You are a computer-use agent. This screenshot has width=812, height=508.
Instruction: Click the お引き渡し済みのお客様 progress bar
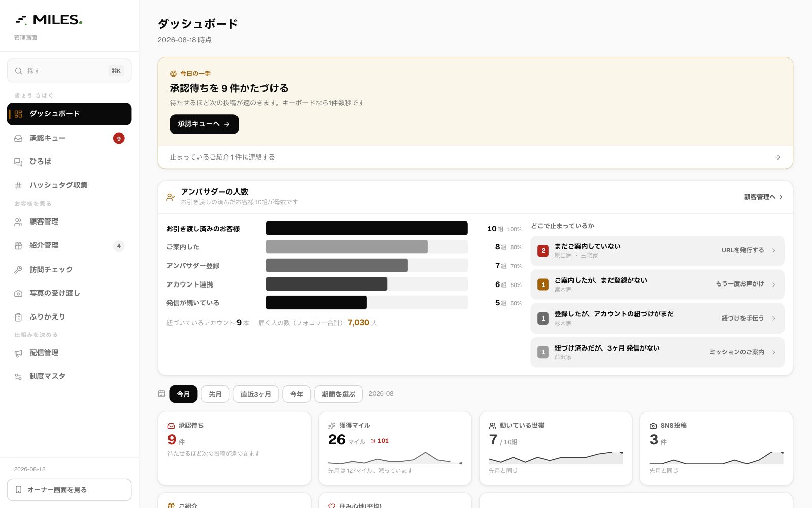(x=367, y=228)
